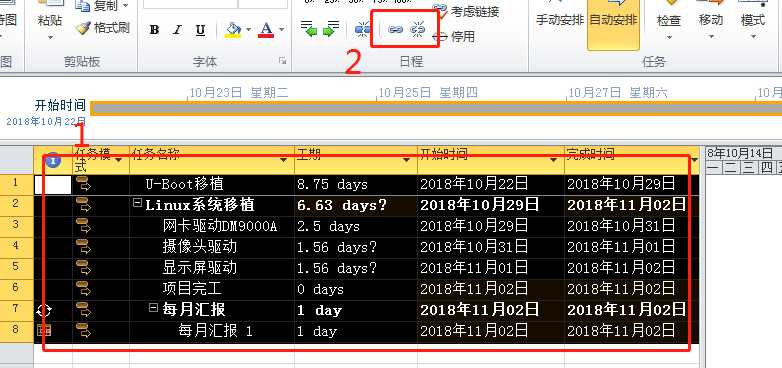This screenshot has height=368, width=782.
Task: Click the task mode icon for 项目完工
Action: [83, 289]
